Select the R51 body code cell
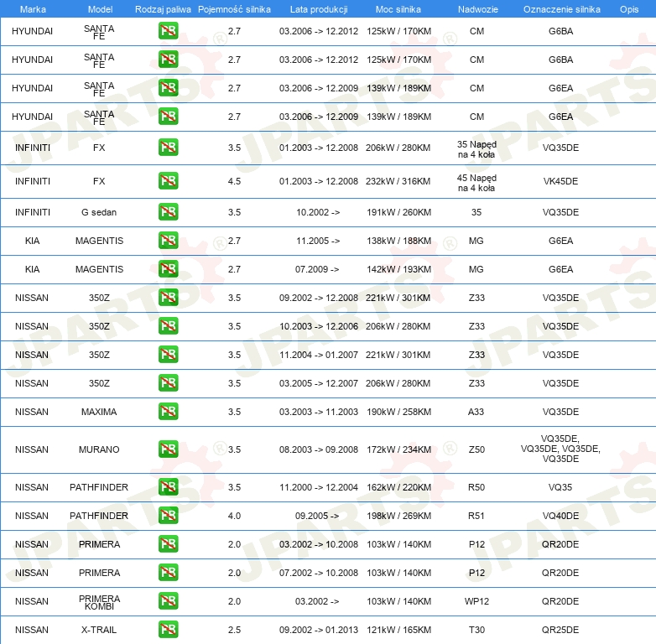Viewport: 656px width, 644px height. (476, 516)
